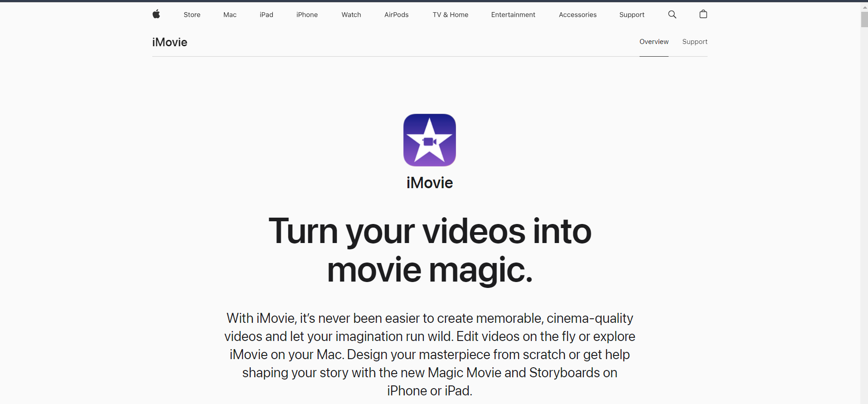Click the iMovie label under the app icon
Viewport: 868px width, 404px height.
tap(430, 183)
